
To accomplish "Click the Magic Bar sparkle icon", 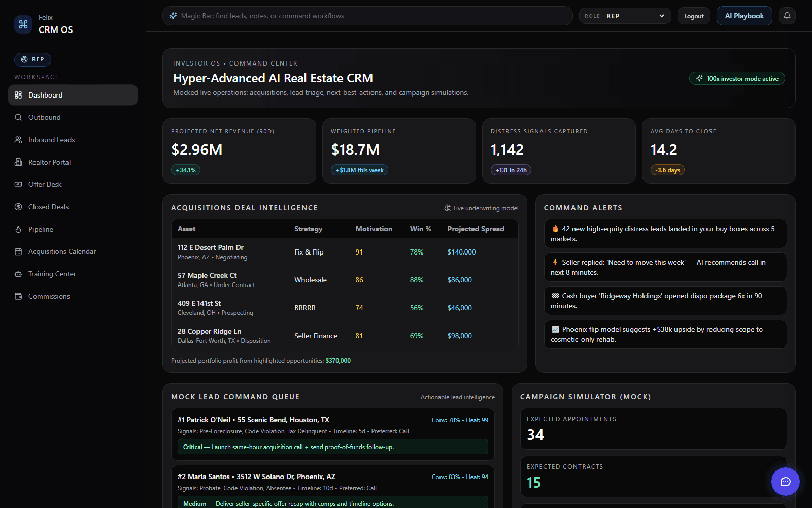I will [x=173, y=16].
